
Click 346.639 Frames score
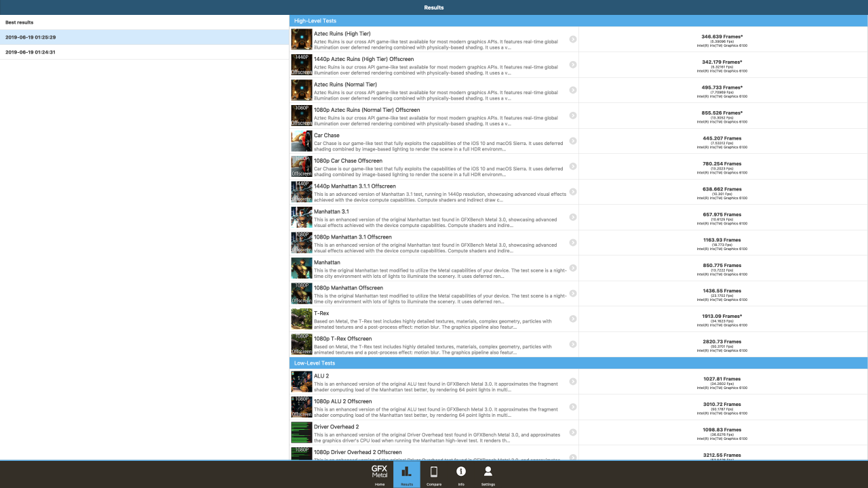722,37
